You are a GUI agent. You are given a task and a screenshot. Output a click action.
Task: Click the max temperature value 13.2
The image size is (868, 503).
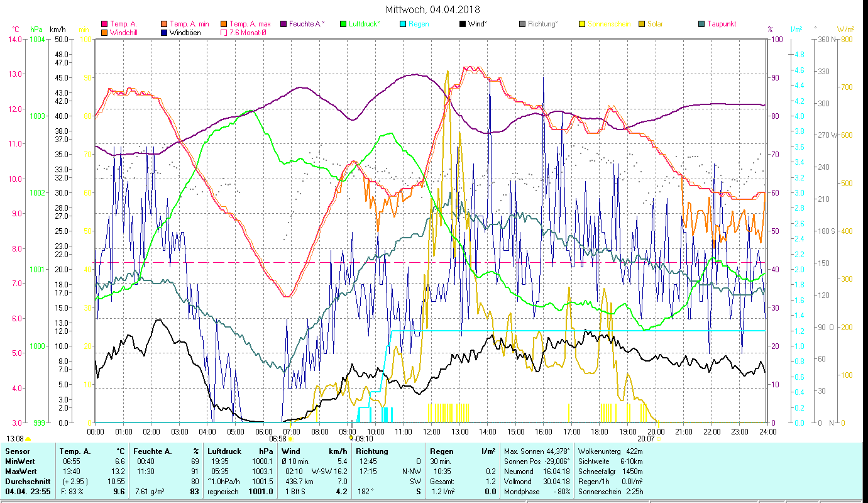[x=118, y=472]
